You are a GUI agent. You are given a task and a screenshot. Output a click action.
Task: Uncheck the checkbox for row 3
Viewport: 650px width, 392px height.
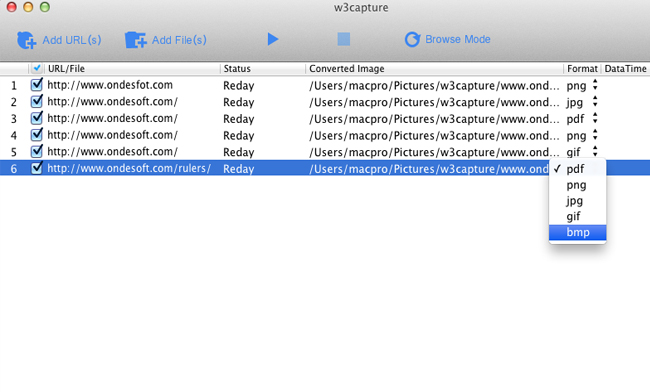(36, 118)
